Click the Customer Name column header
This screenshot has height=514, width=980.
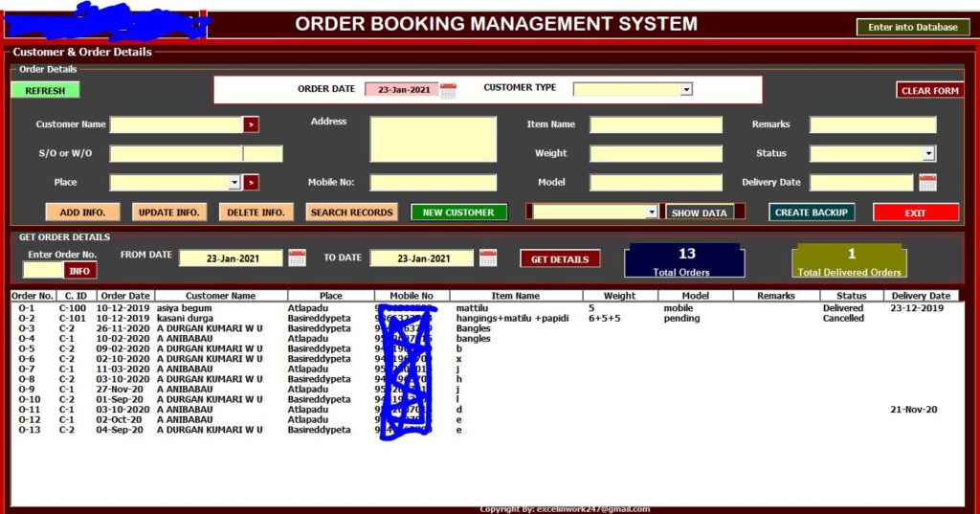click(x=221, y=296)
